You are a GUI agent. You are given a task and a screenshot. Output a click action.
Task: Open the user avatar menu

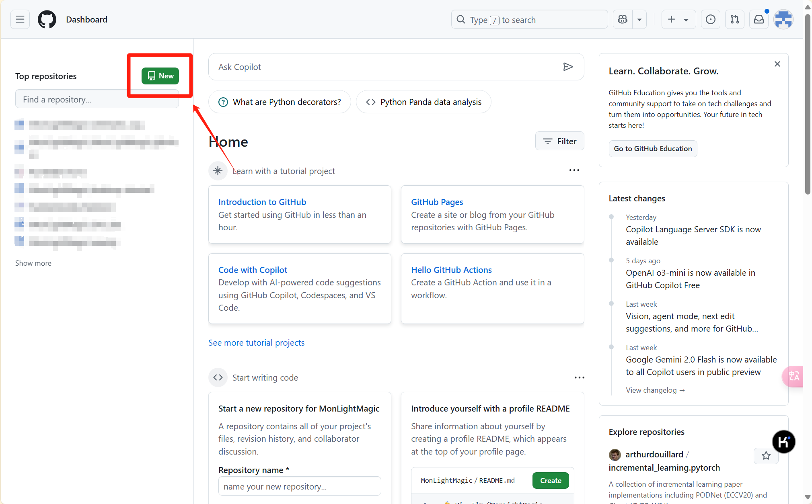click(x=783, y=19)
